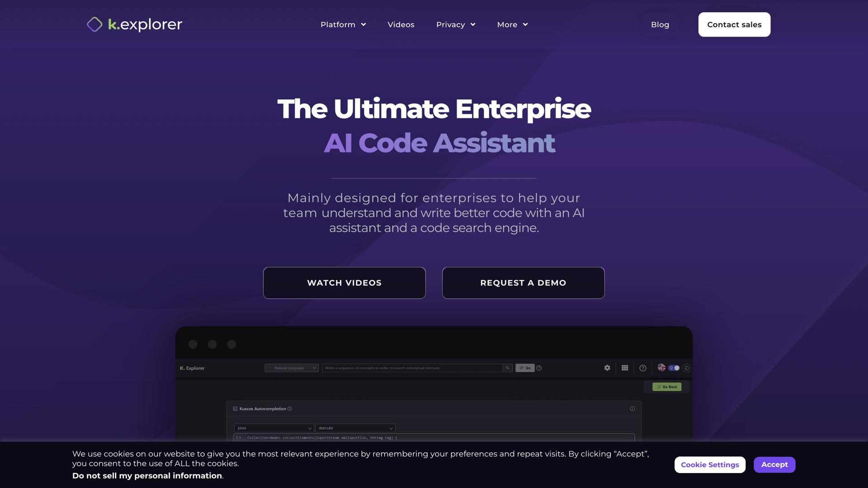Image resolution: width=868 pixels, height=488 pixels.
Task: Click the settings gear icon in demo app
Action: [x=607, y=368]
